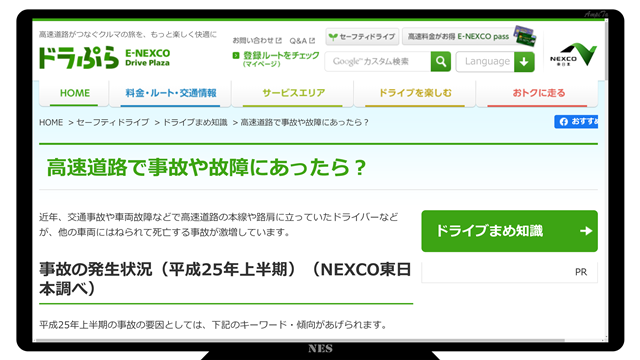
Task: Open the E-NEXCO pass card banner
Action: tap(469, 36)
